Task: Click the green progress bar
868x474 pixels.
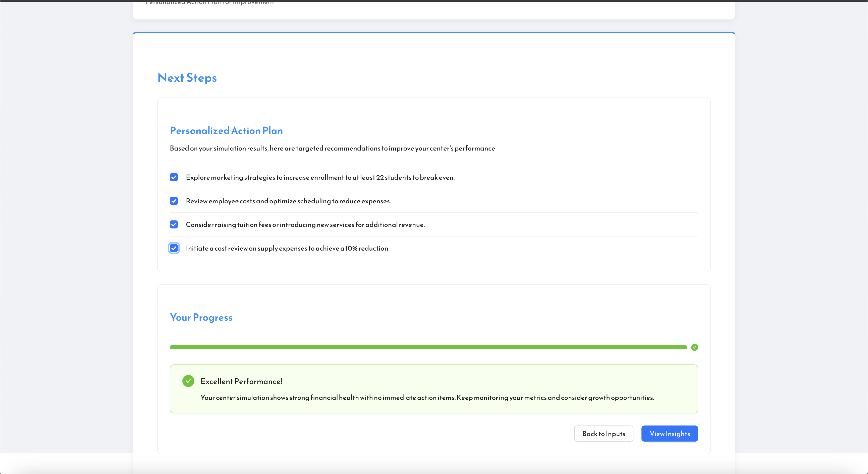Action: tap(428, 347)
